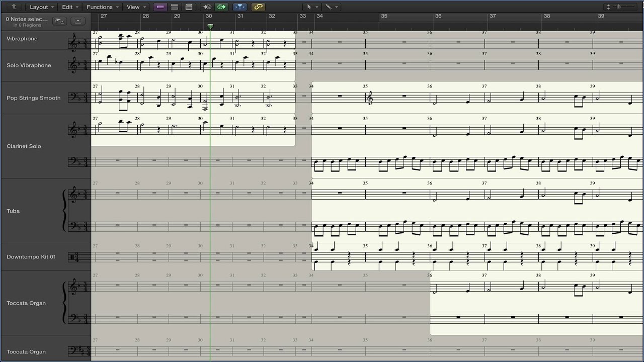Open the score set flag dropdown
This screenshot has height=362, width=644.
(x=60, y=21)
